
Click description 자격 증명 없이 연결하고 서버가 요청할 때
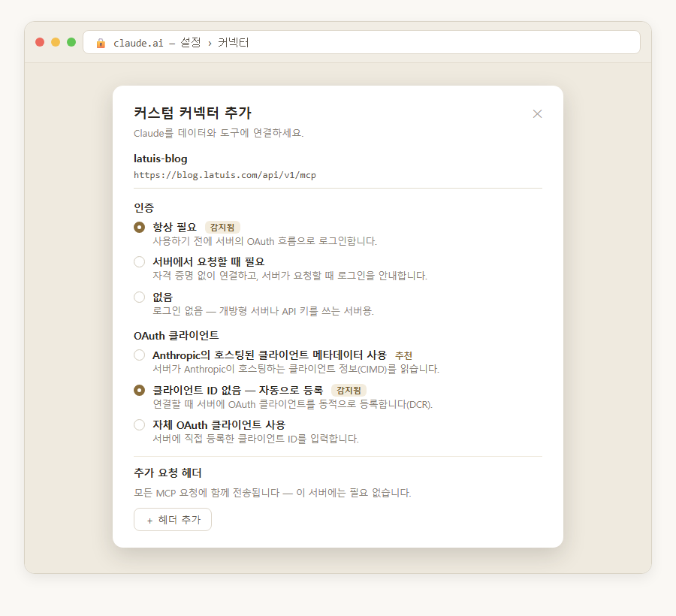tap(290, 276)
